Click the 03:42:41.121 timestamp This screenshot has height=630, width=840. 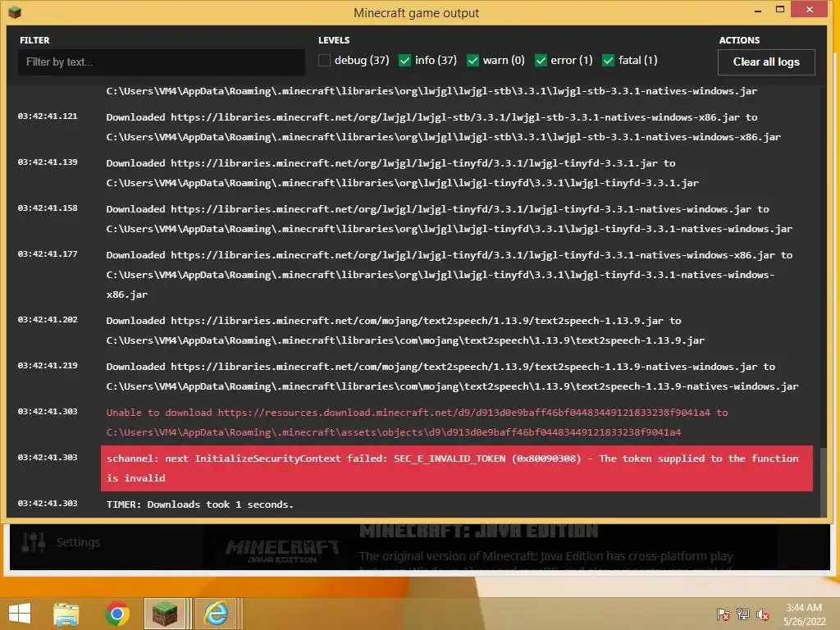pos(48,116)
